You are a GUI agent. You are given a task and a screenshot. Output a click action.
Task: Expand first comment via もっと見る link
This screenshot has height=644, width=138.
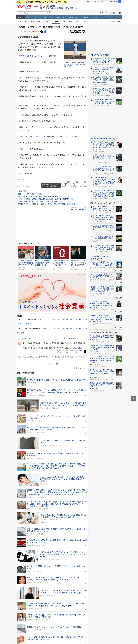click(x=78, y=348)
